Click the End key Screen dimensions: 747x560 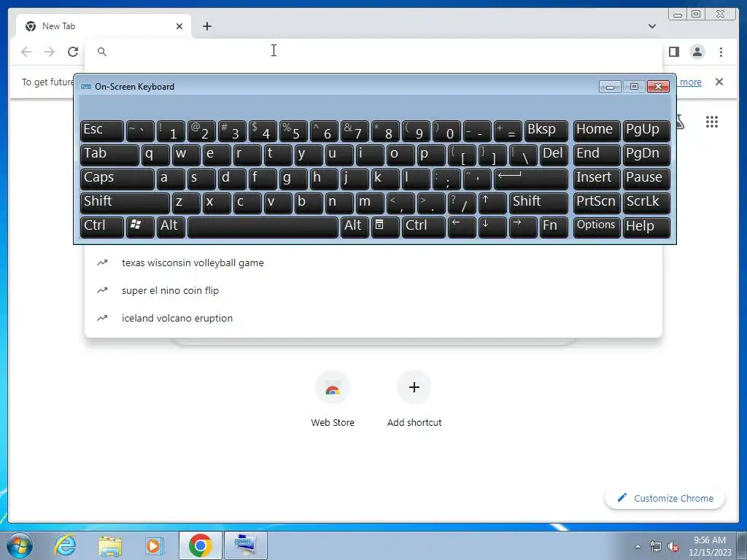[597, 155]
